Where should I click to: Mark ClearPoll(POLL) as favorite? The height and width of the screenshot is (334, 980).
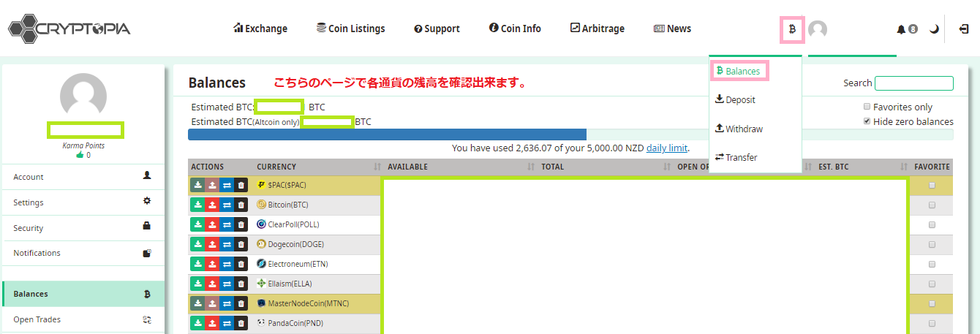tap(932, 225)
